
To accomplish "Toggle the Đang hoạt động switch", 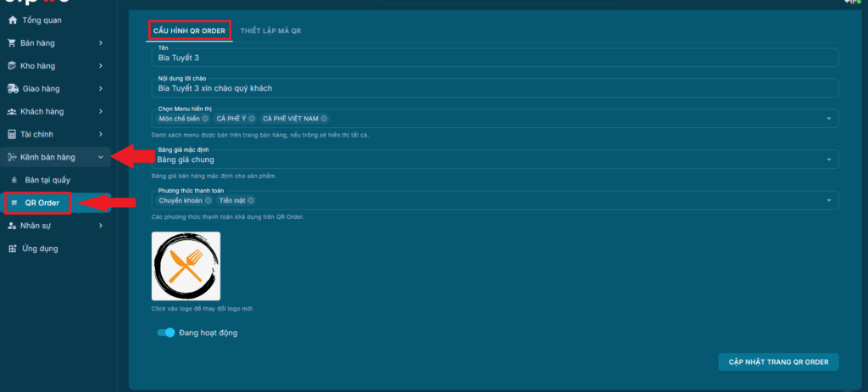I will [x=165, y=333].
